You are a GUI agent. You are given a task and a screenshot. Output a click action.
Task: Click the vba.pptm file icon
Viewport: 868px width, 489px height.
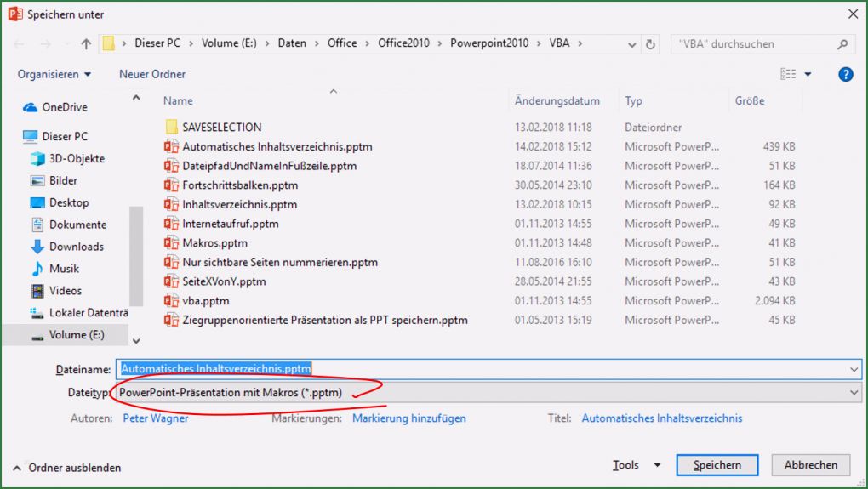pos(171,301)
